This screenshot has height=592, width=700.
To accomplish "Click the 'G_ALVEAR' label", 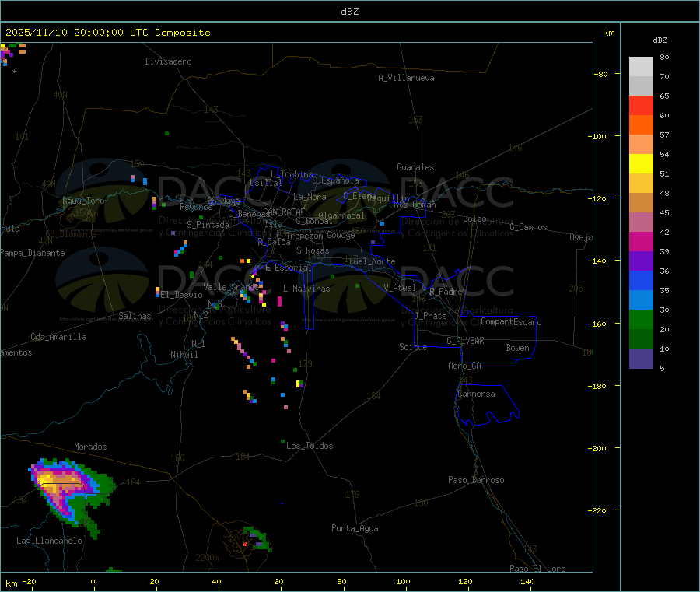I will (465, 341).
